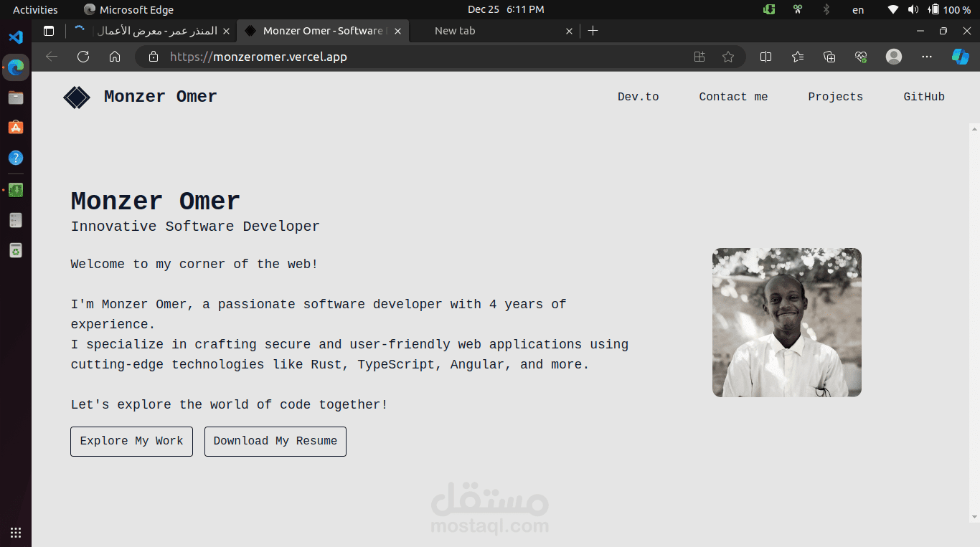Click the Explore My Work button
This screenshot has width=980, height=547.
(131, 441)
